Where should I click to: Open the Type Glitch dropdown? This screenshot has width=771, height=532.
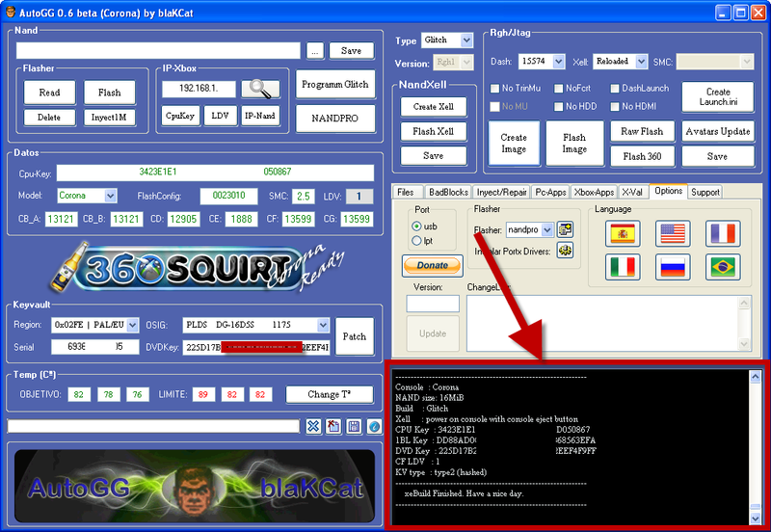point(466,40)
